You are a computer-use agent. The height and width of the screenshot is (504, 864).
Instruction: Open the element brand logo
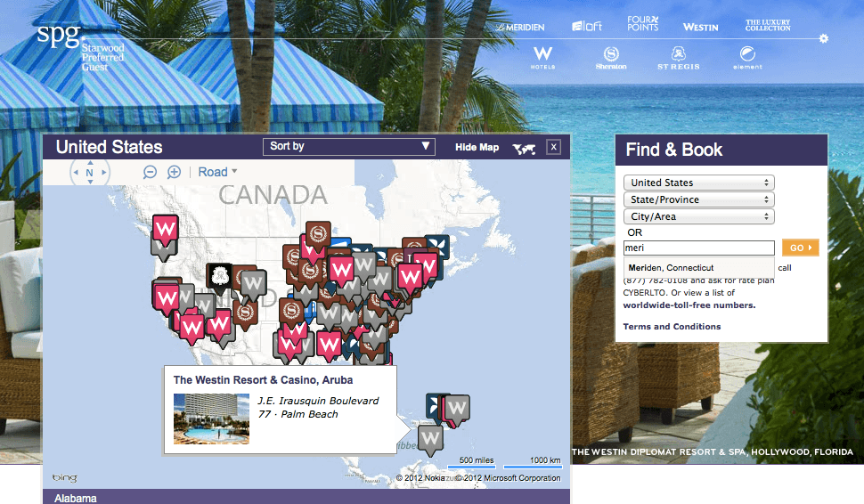[x=747, y=57]
